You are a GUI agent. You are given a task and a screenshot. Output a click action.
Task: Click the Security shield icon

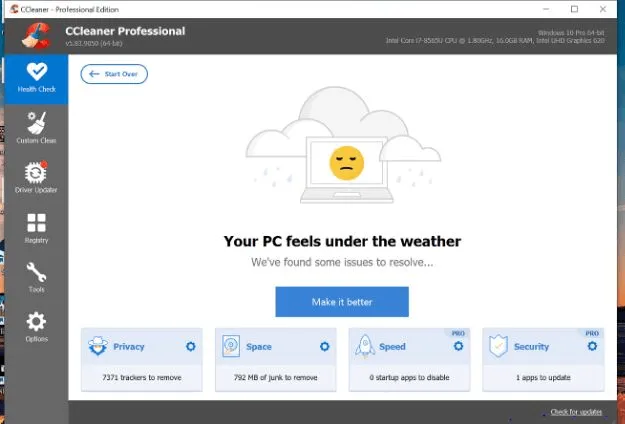[x=499, y=346]
